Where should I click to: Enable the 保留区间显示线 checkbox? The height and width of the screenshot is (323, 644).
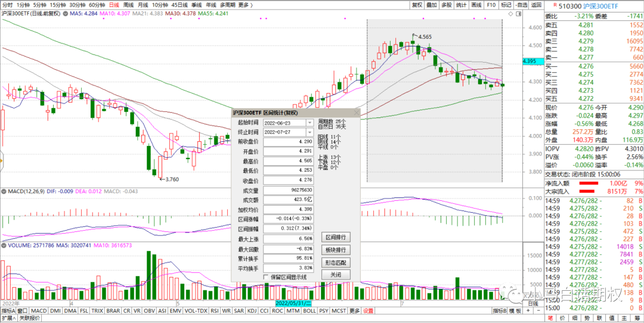coord(266,277)
